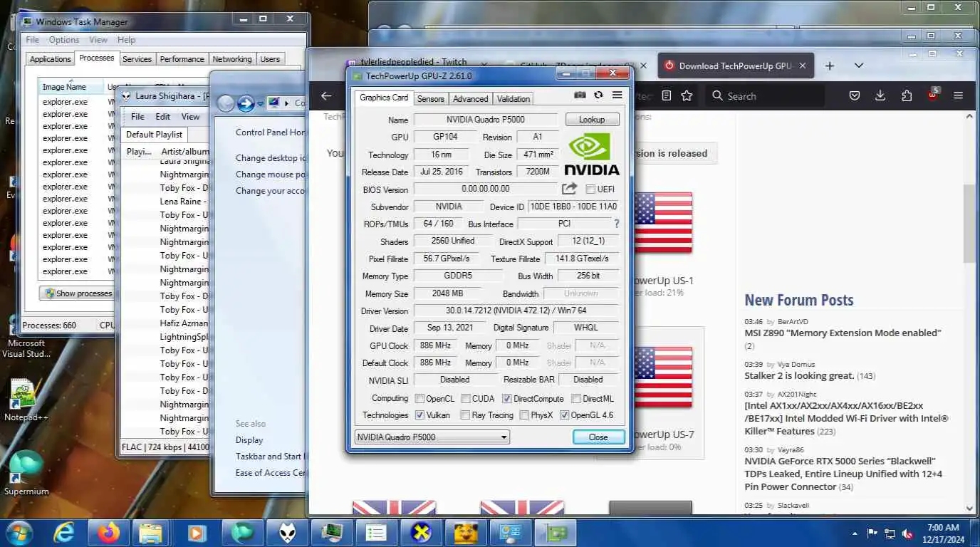The image size is (980, 547).
Task: Open the NVIDIA Quadro P5000 GPU dropdown
Action: pos(432,437)
